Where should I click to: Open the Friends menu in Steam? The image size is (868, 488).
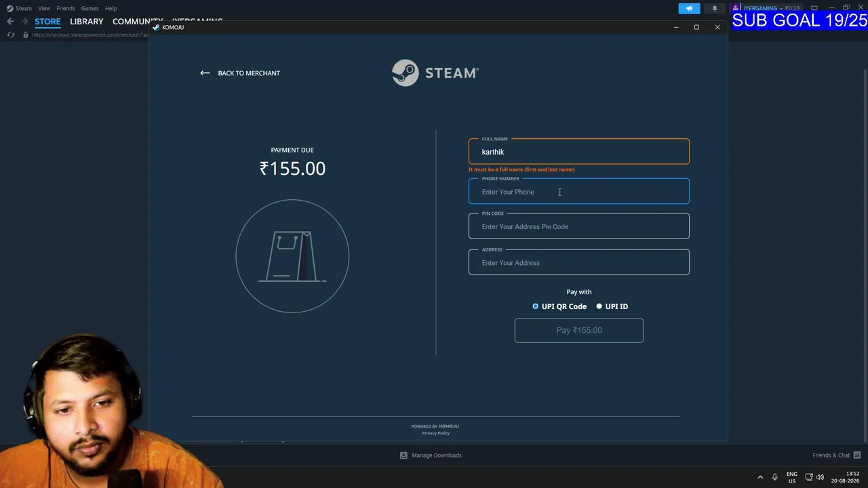pos(66,8)
